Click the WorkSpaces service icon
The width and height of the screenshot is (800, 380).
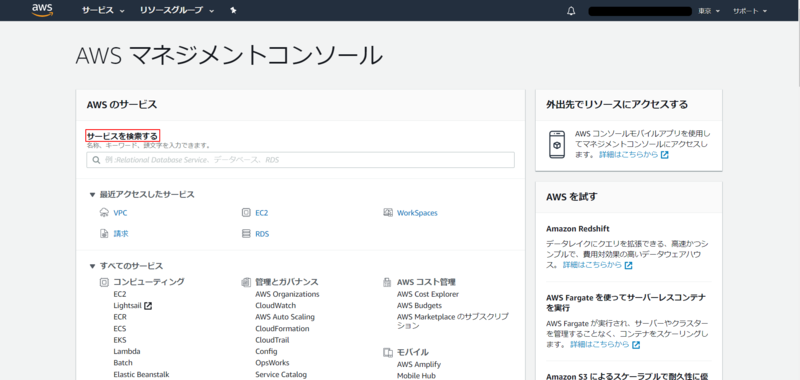click(388, 212)
